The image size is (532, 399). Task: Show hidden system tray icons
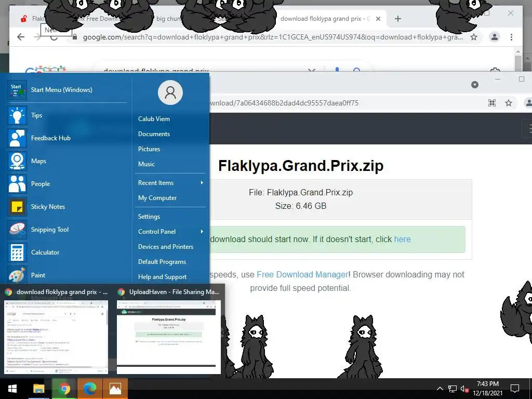pos(440,389)
